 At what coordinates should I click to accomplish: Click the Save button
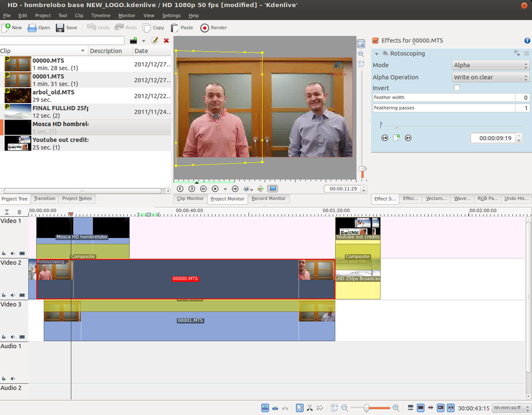pyautogui.click(x=66, y=28)
